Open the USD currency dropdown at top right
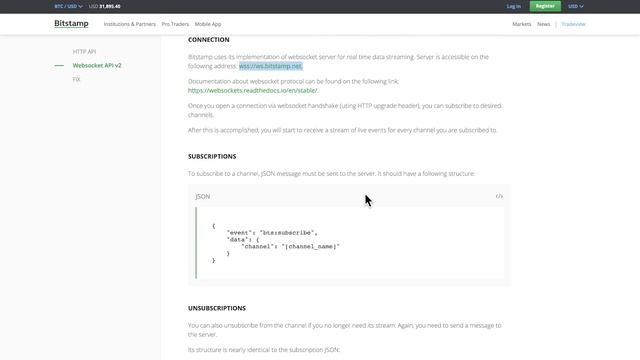Image resolution: width=640 pixels, height=360 pixels. point(576,6)
